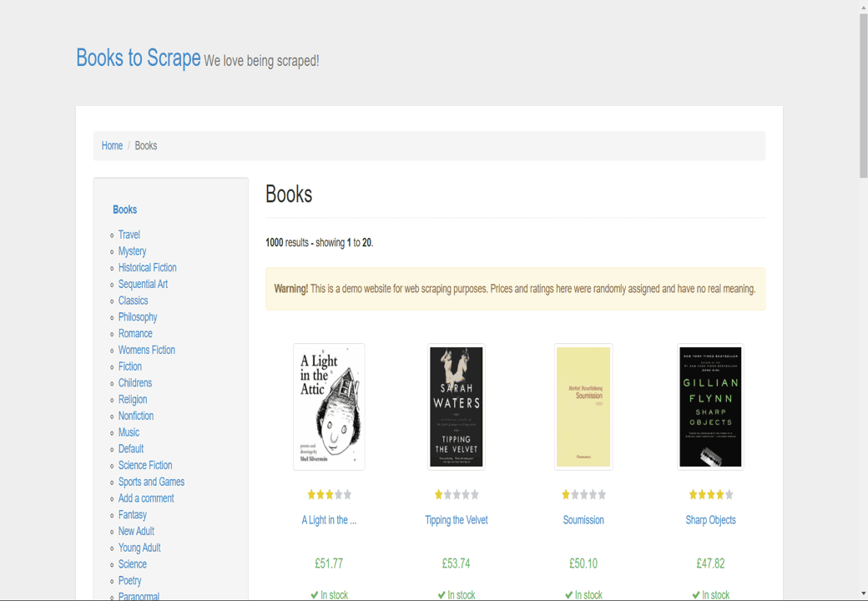868x601 pixels.
Task: Go to Home in the breadcrumb
Action: (x=112, y=145)
